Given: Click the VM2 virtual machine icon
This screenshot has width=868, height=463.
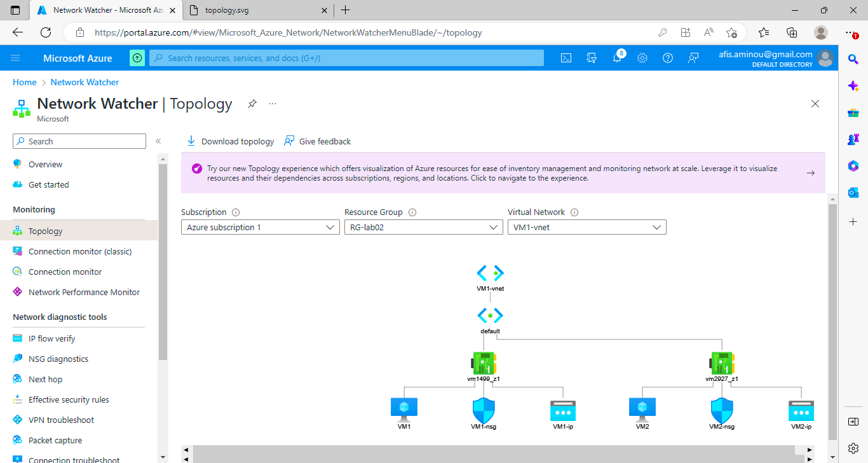Looking at the screenshot, I should coord(642,410).
